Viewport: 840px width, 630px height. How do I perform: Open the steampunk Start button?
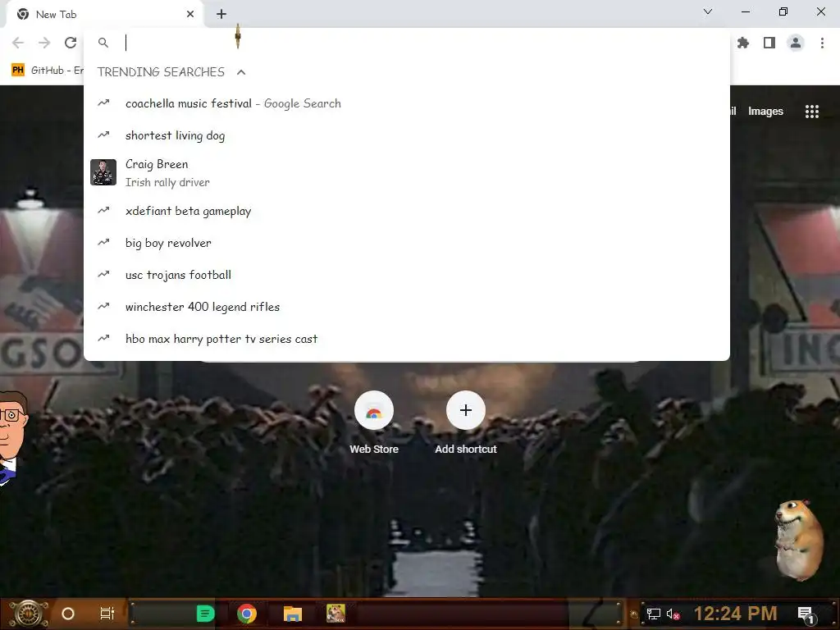point(27,614)
